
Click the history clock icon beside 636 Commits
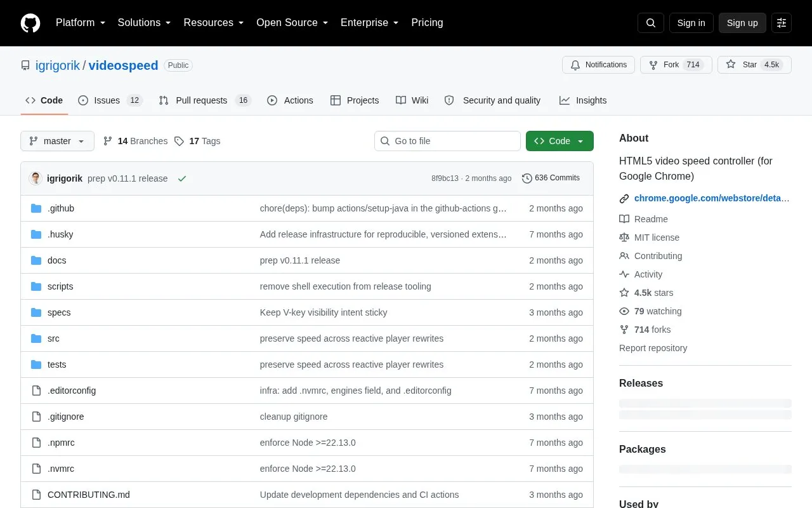pos(527,178)
